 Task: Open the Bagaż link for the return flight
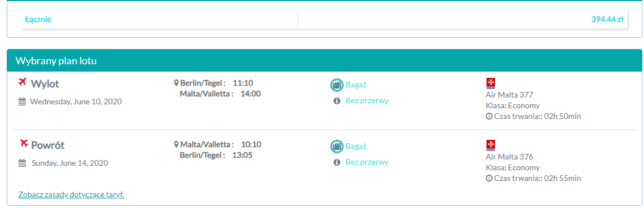click(x=355, y=146)
